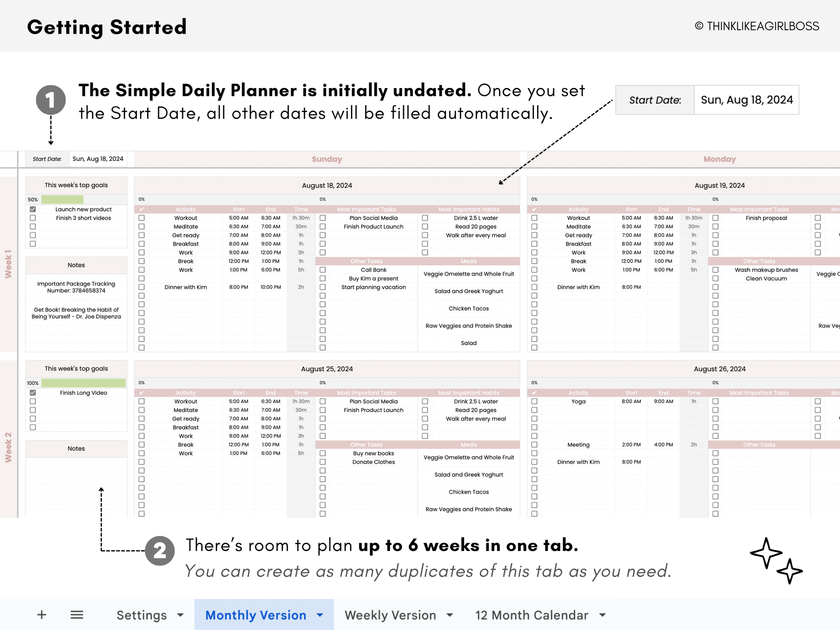Viewport: 840px width, 630px height.
Task: Click the large Start Date value field
Action: click(x=746, y=100)
